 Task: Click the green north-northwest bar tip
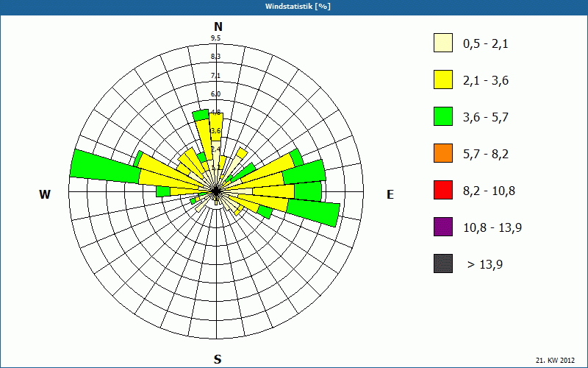point(201,115)
